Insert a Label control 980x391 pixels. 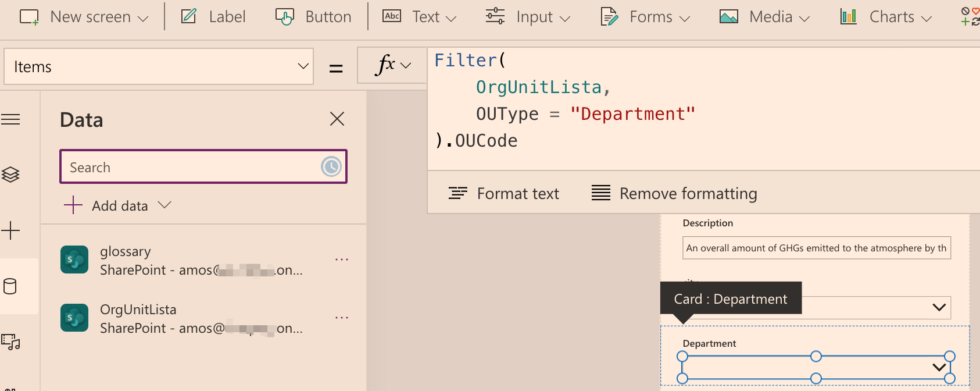213,17
